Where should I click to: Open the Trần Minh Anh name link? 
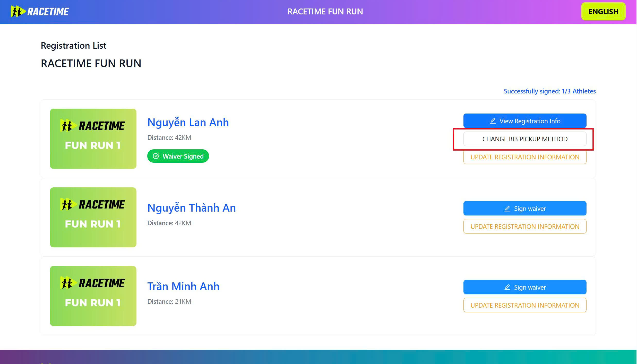[183, 286]
